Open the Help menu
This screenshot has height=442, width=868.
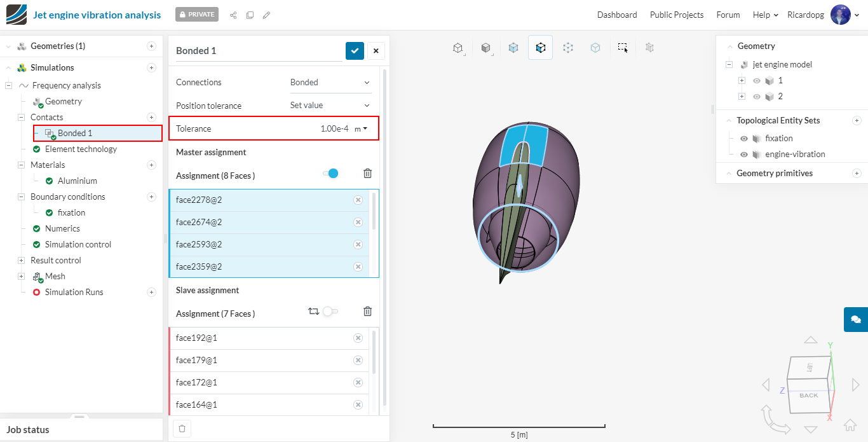point(766,15)
